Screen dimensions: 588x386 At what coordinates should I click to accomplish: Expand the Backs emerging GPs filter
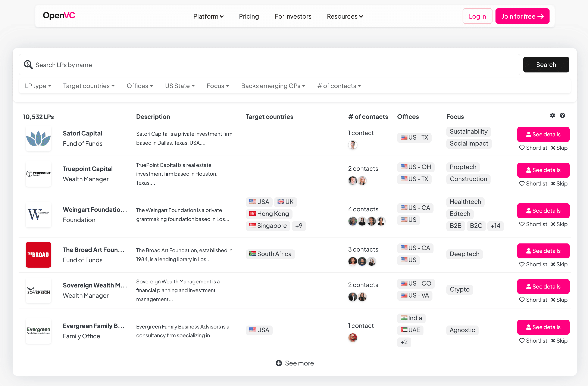[273, 86]
